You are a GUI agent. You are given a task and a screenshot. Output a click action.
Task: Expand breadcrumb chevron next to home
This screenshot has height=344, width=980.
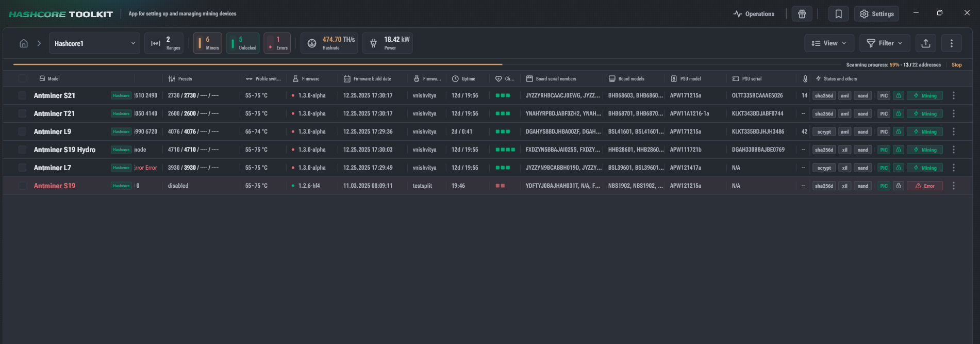tap(39, 43)
